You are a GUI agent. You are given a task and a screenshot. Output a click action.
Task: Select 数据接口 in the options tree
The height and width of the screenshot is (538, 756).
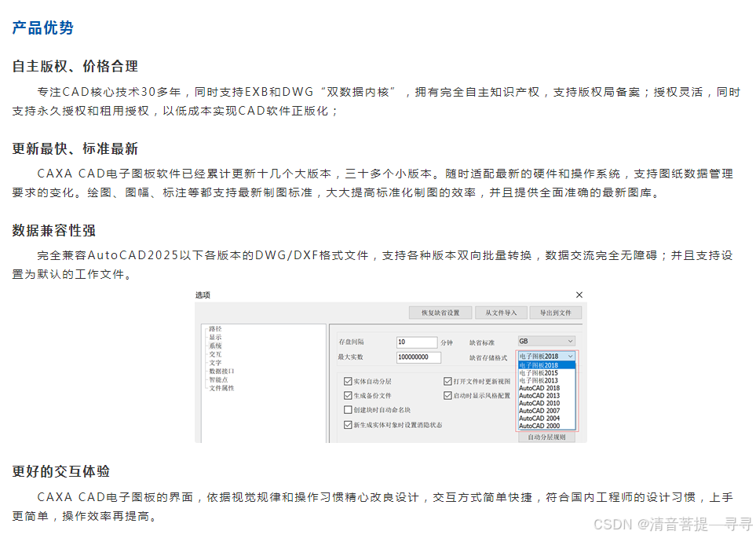click(x=221, y=371)
